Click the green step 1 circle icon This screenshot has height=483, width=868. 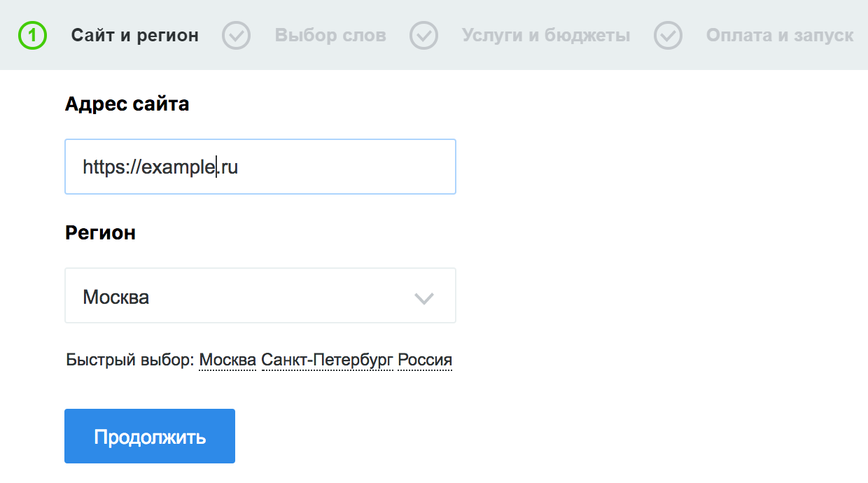(32, 36)
